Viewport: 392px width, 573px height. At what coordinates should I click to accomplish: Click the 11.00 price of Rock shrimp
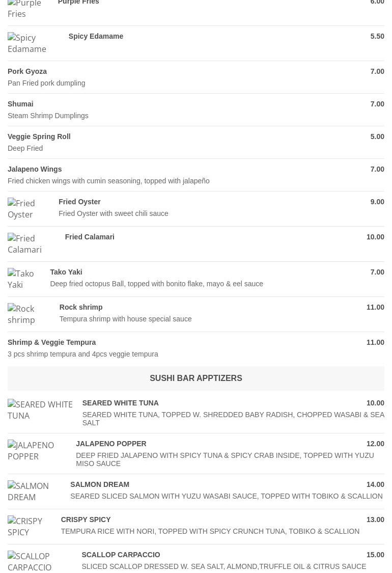[x=375, y=307]
